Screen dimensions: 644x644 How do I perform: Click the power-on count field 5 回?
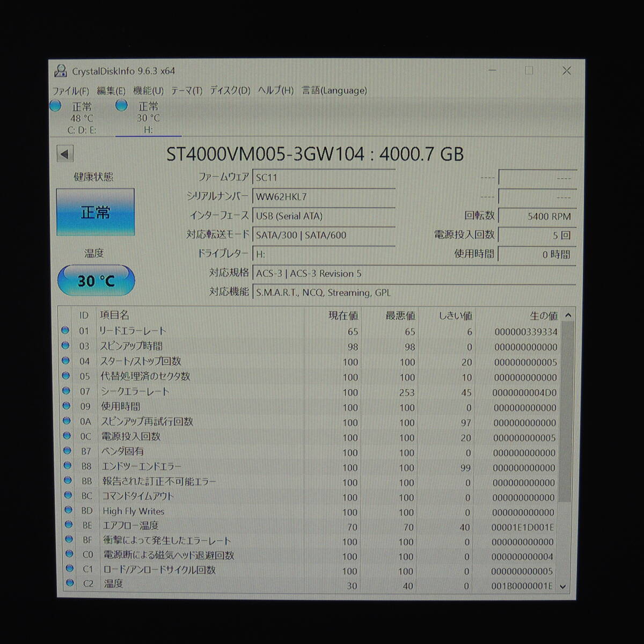click(x=537, y=235)
